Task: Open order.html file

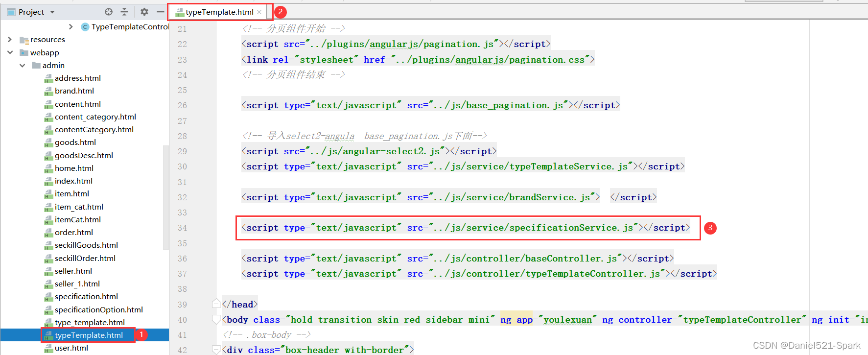Action: coord(74,232)
